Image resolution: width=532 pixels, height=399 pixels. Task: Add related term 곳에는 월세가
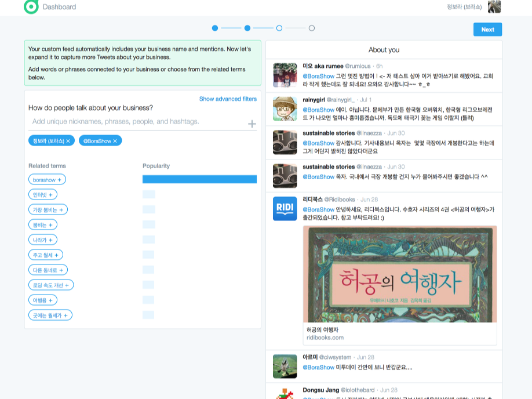tap(50, 315)
